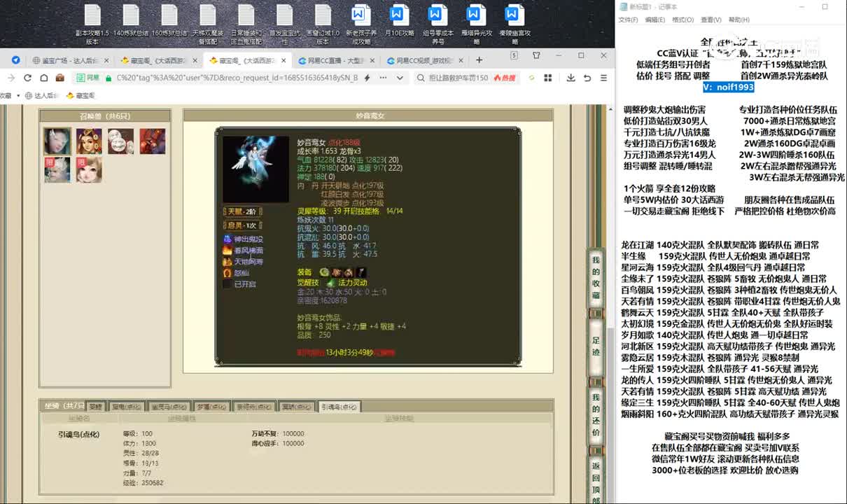847x504 pixels.
Task: Open 达人后台 bookmark in bookmarks bar
Action: coord(41,95)
